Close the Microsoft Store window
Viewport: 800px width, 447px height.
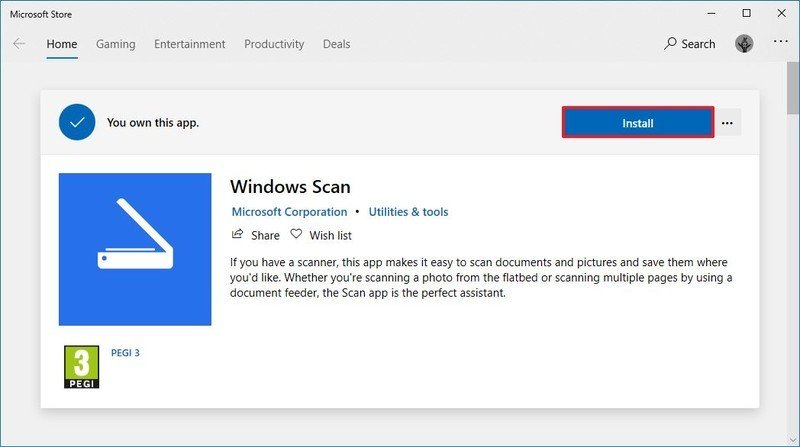[782, 13]
